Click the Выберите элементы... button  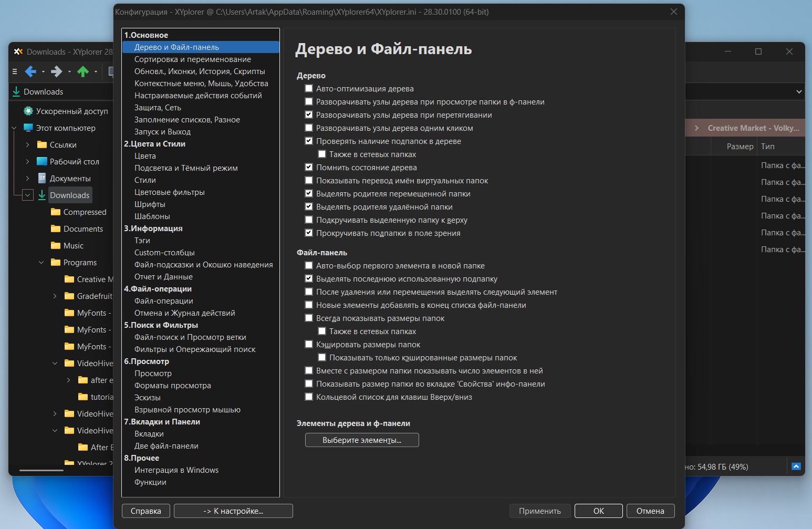[x=362, y=440]
